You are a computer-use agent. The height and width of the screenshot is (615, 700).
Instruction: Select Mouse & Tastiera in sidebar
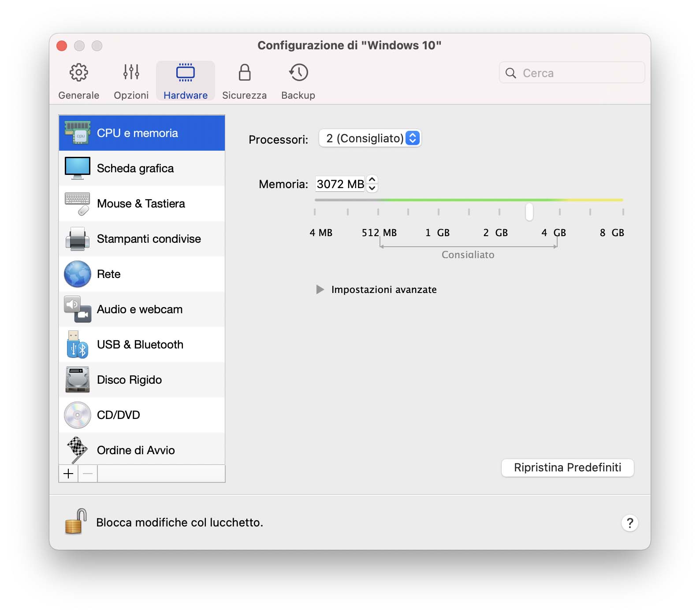[x=142, y=204]
